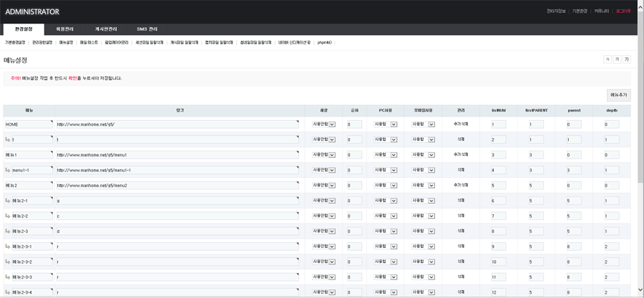Go to the SMS 관리 tab
Image resolution: width=644 pixels, height=298 pixels.
[147, 29]
